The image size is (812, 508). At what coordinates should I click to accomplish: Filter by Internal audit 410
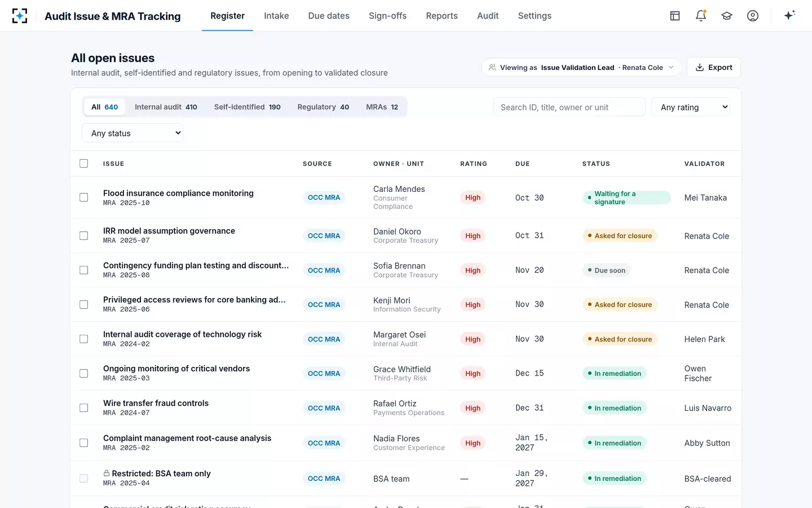(166, 107)
